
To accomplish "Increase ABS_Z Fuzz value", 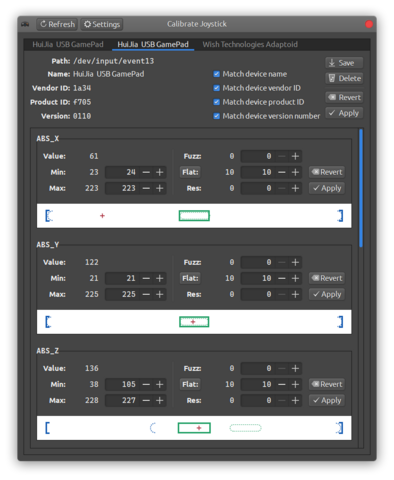I will 295,368.
